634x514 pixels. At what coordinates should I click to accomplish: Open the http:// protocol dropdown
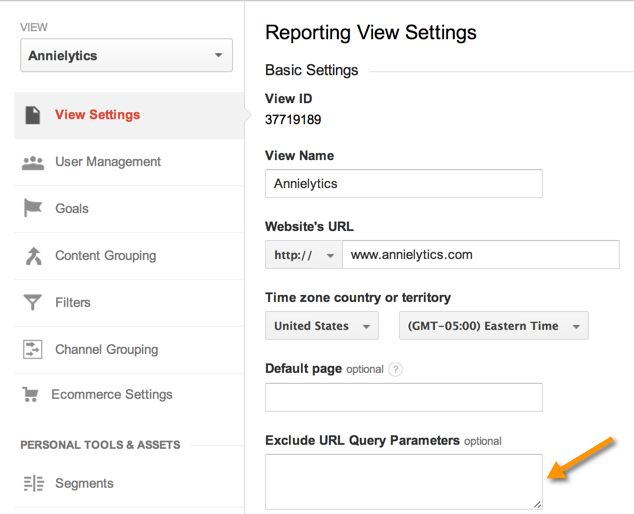tap(304, 255)
